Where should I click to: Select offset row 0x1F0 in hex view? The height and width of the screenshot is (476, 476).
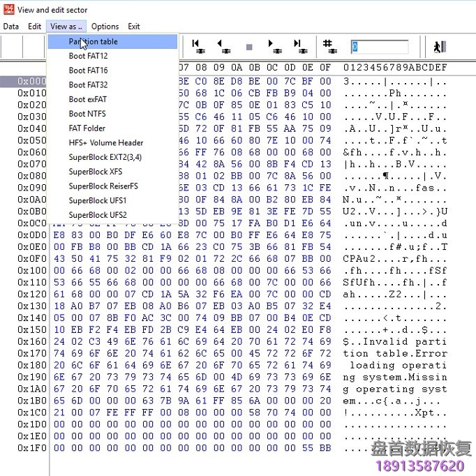32,448
